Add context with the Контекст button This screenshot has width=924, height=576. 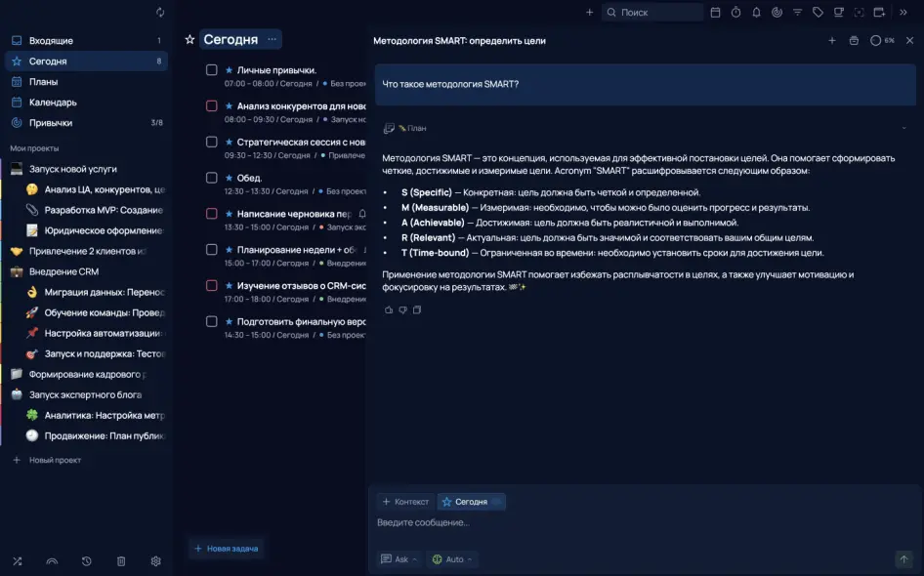405,502
